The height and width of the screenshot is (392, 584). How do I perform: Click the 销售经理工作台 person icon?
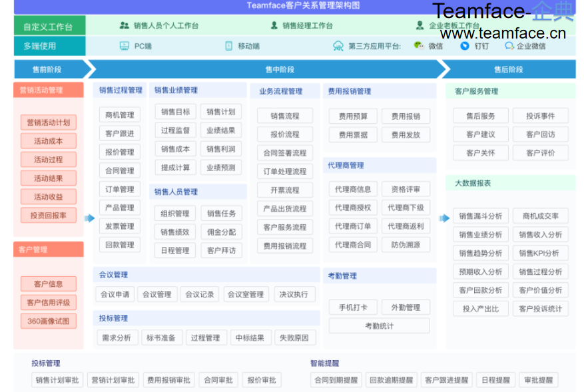click(x=274, y=26)
